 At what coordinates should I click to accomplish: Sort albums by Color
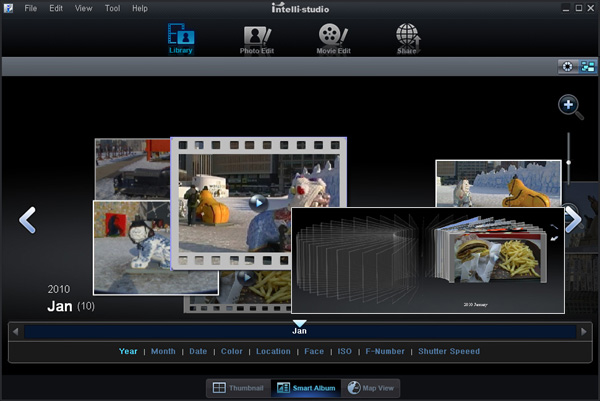[x=232, y=351]
